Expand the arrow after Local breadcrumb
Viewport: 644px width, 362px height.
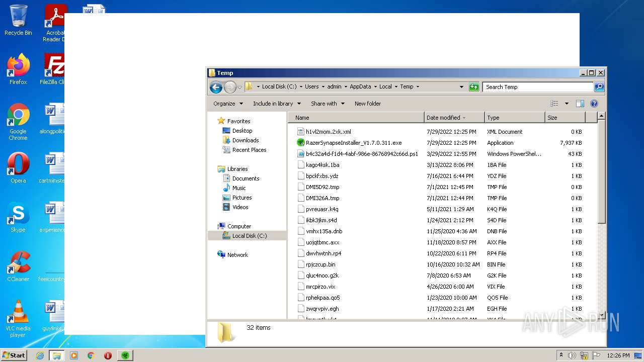click(x=395, y=86)
